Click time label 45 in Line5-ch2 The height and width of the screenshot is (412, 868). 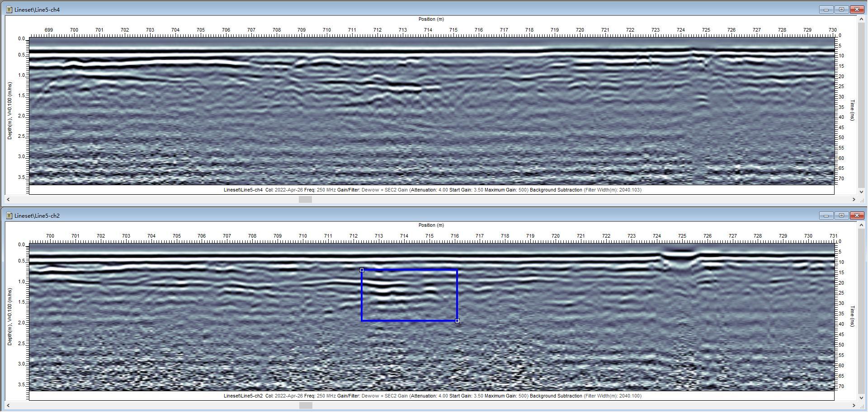tap(841, 334)
